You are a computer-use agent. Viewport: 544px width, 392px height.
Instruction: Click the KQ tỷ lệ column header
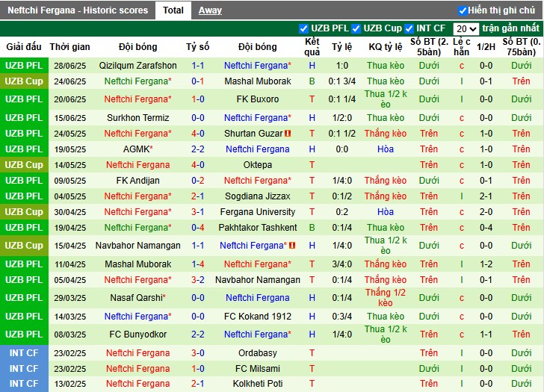[386, 47]
